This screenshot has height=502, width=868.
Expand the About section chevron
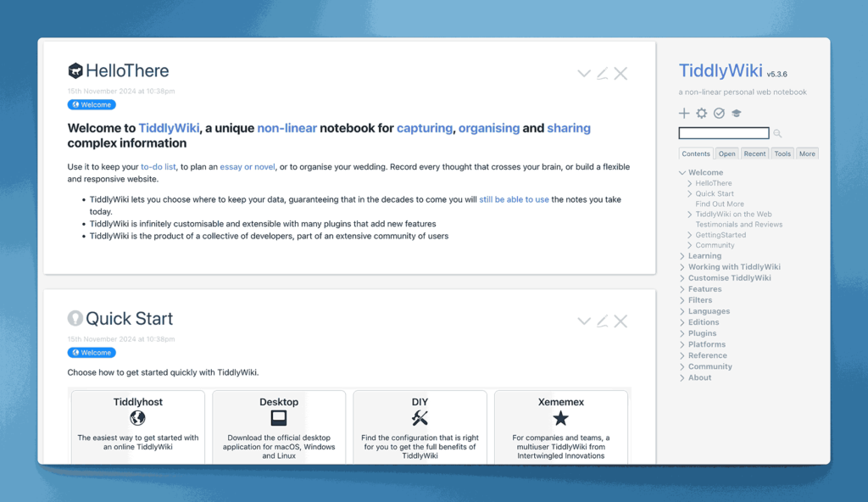coord(682,378)
